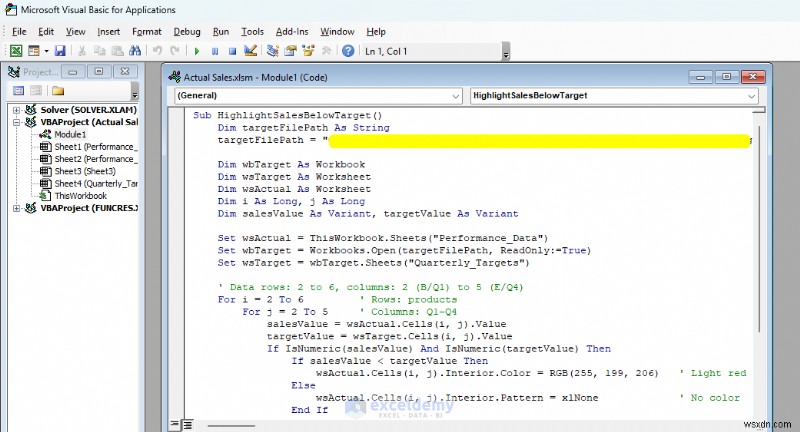Open the View Microsoft Excel icon
This screenshot has width=800, height=432.
click(16, 51)
